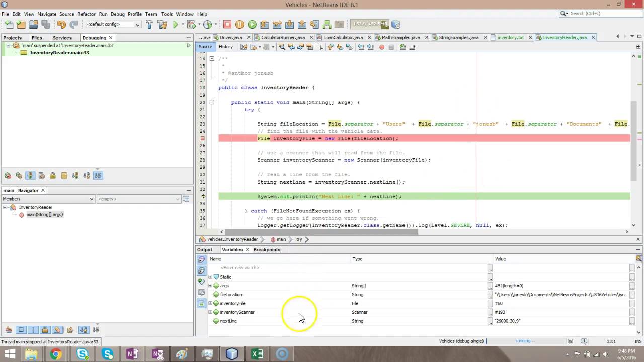The image size is (644, 362).
Task: Open the inventory.txt editor tab
Action: tap(511, 37)
